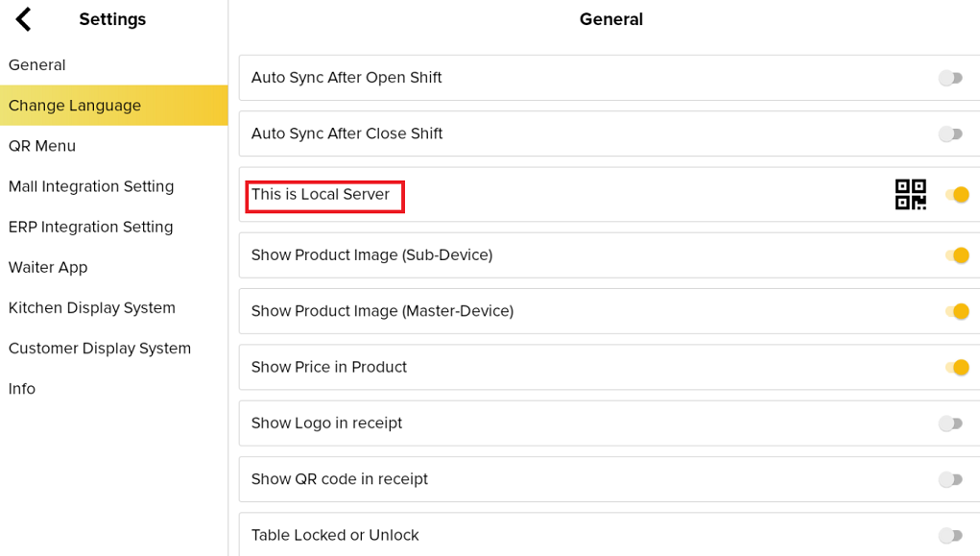Disable This is Local Server switch

pos(957,195)
